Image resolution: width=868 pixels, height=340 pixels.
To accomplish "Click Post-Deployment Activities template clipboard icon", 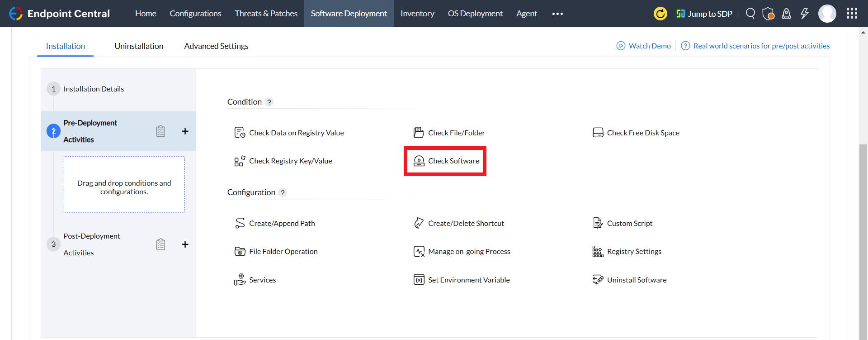I will (160, 244).
